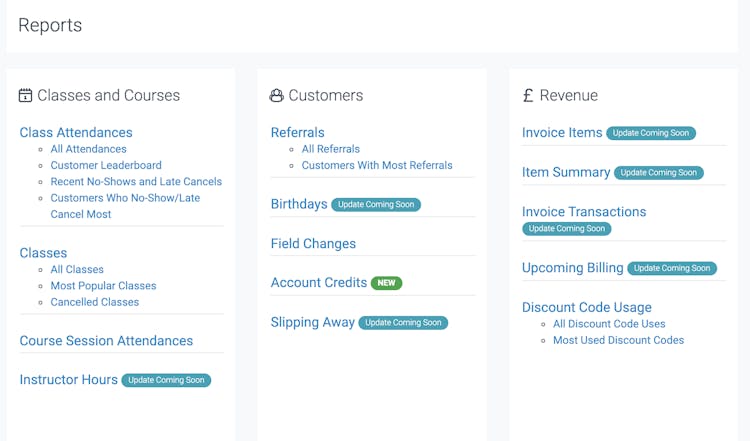Open Course Session Attendances report
Viewport: 750px width, 441px height.
click(x=106, y=341)
